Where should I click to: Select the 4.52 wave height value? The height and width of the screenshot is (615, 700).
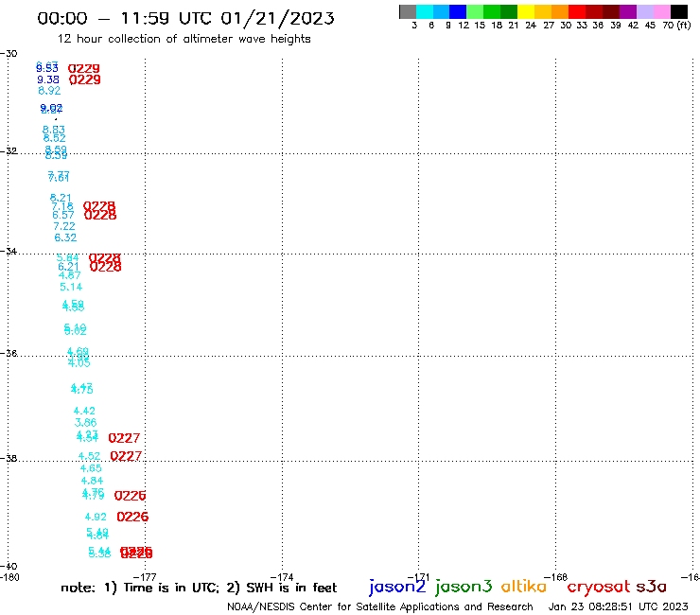89,456
